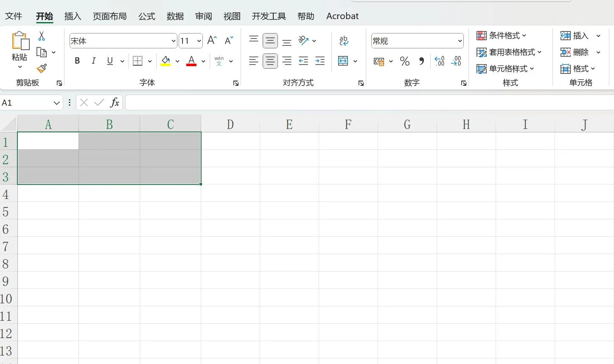Click the Insert Function fx icon
The width and height of the screenshot is (614, 364).
pyautogui.click(x=115, y=103)
